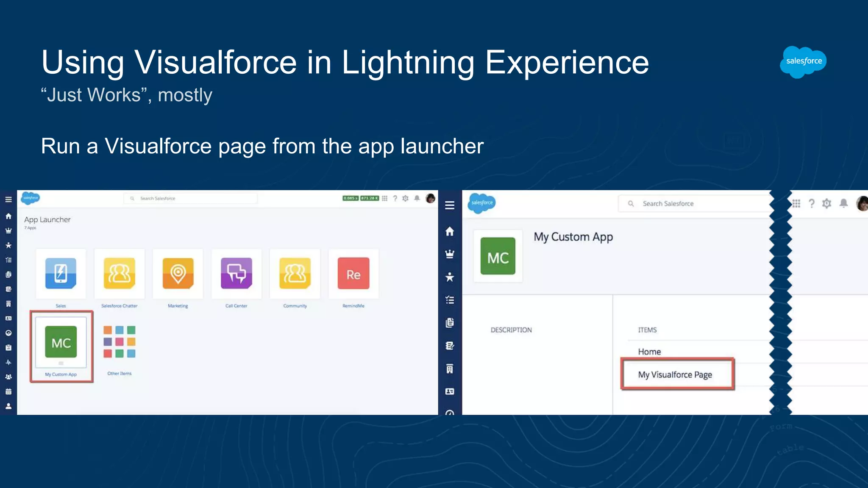The height and width of the screenshot is (488, 868).
Task: Open notifications bell in App Launcher header
Action: coord(417,198)
